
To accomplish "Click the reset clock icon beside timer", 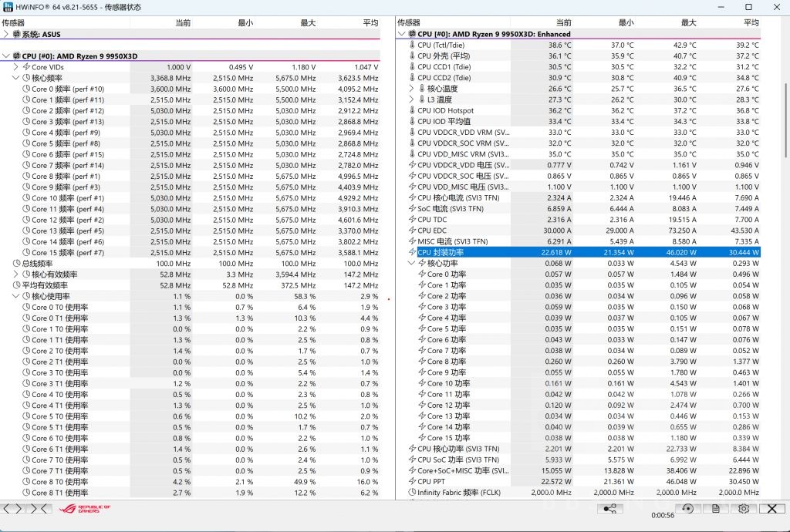I will 687,509.
